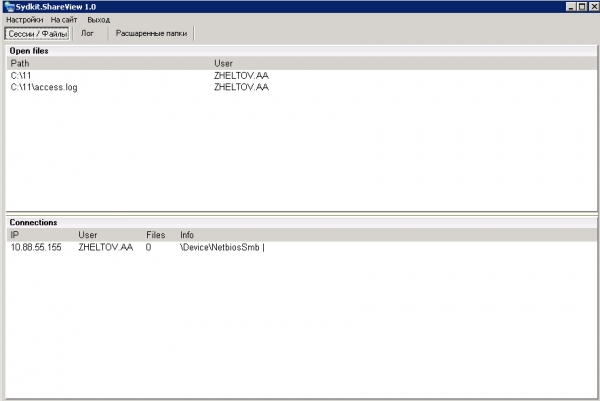Viewport: 600px width, 401px height.
Task: Switch to the Сессии / Файлы tab
Action: tap(37, 34)
